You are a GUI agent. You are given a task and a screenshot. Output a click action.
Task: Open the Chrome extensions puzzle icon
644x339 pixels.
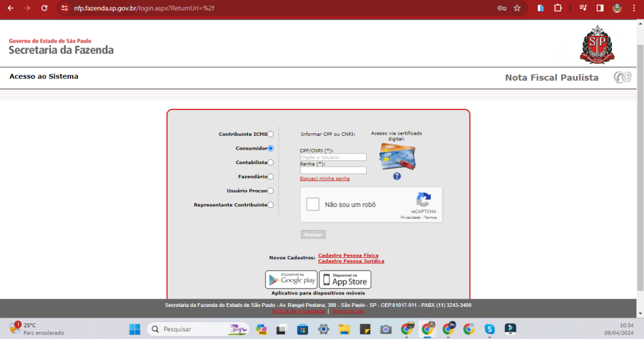point(557,8)
